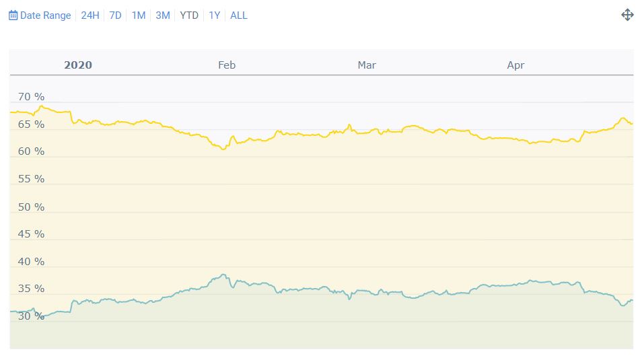Show the 3M time range
Screen dimensions: 644x360
163,15
